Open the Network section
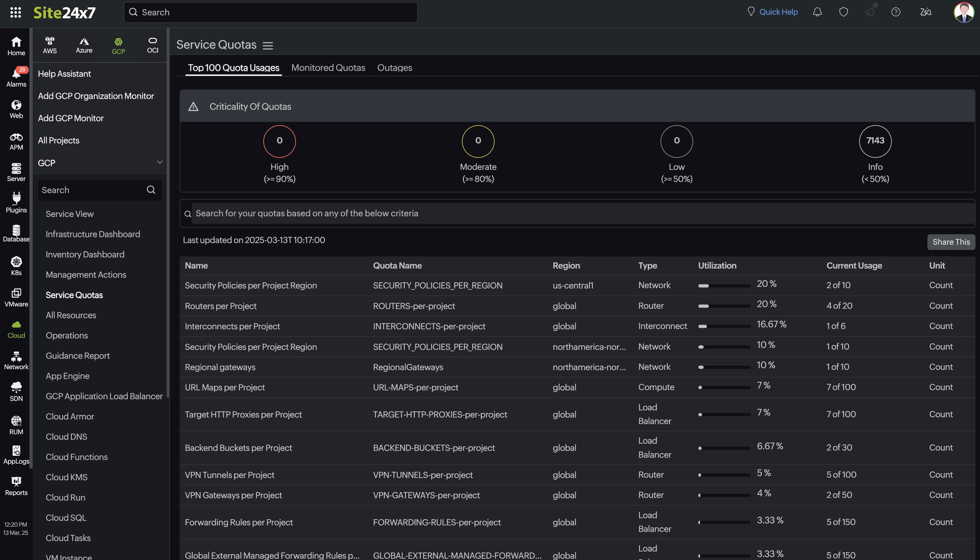Image resolution: width=980 pixels, height=560 pixels. 16,360
